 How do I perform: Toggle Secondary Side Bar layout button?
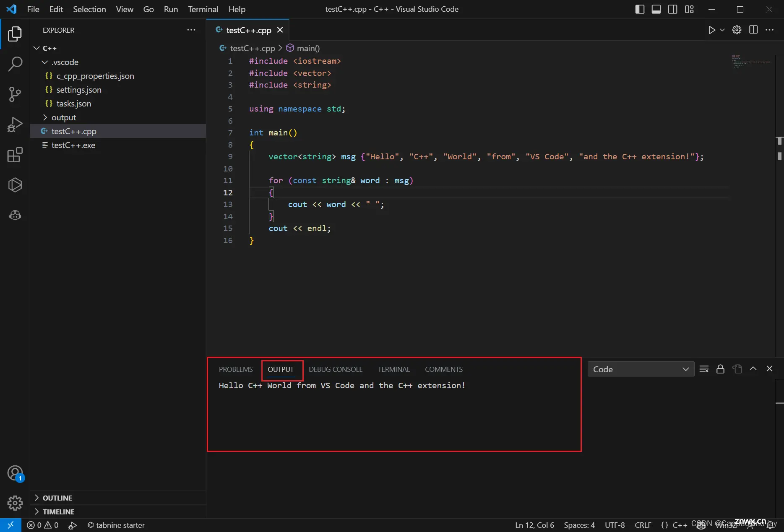pos(672,9)
